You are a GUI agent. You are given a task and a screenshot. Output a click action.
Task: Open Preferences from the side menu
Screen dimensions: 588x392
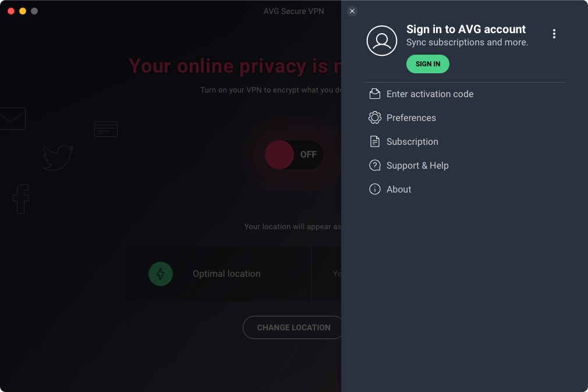pyautogui.click(x=411, y=117)
